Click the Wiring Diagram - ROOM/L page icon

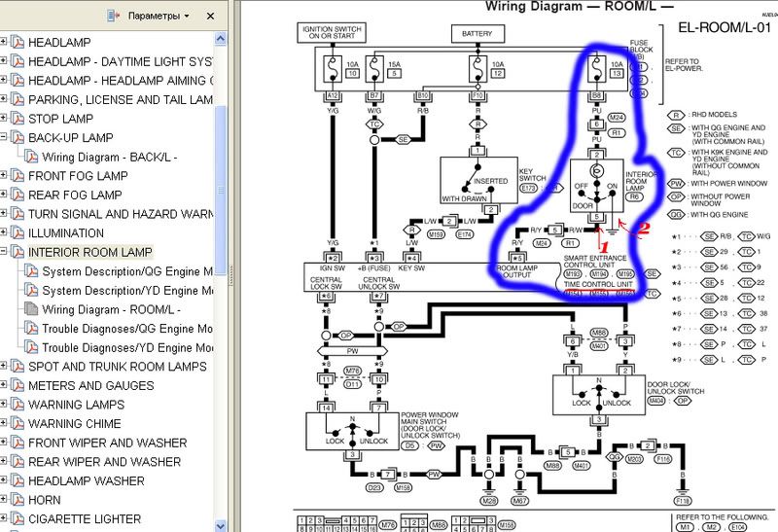click(31, 309)
